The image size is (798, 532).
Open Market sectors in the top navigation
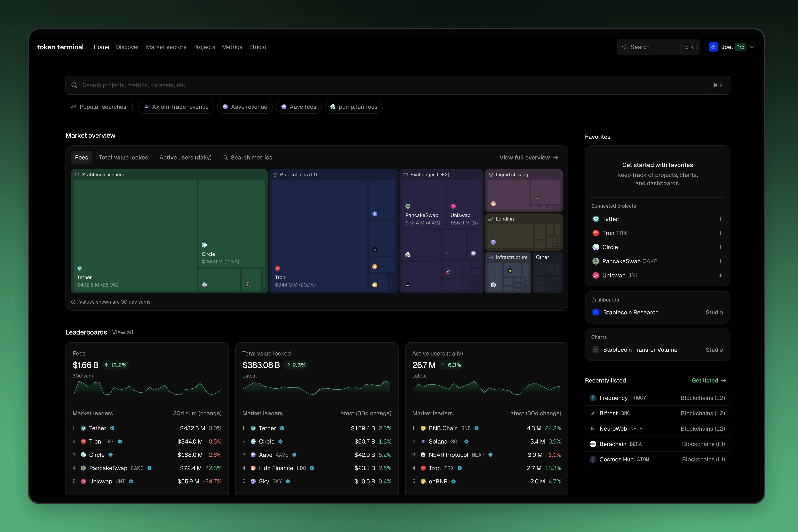click(166, 47)
